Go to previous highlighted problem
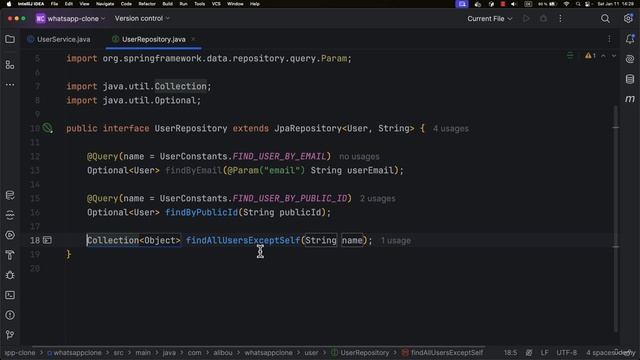This screenshot has width=640, height=360. [x=603, y=56]
